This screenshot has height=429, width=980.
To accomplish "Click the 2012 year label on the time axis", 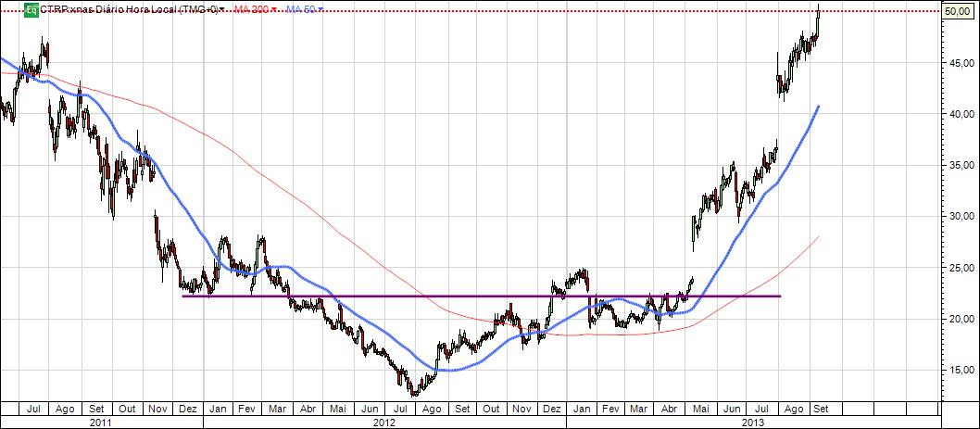I will pyautogui.click(x=383, y=423).
